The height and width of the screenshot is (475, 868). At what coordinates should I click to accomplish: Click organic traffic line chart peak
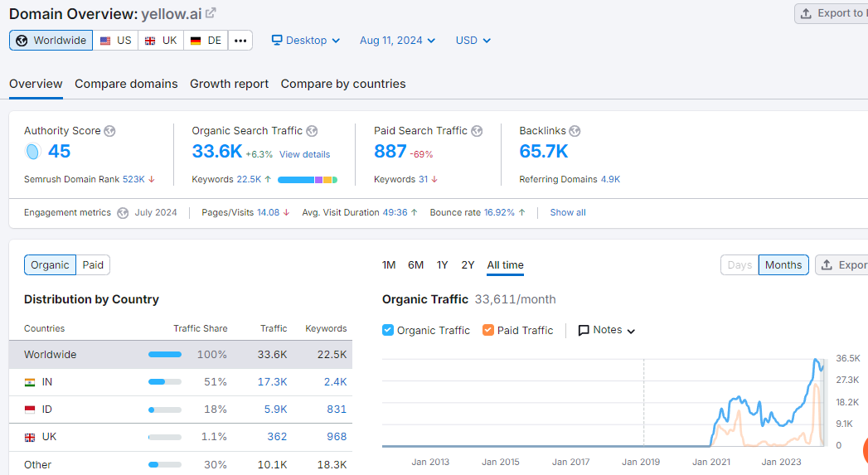click(817, 361)
